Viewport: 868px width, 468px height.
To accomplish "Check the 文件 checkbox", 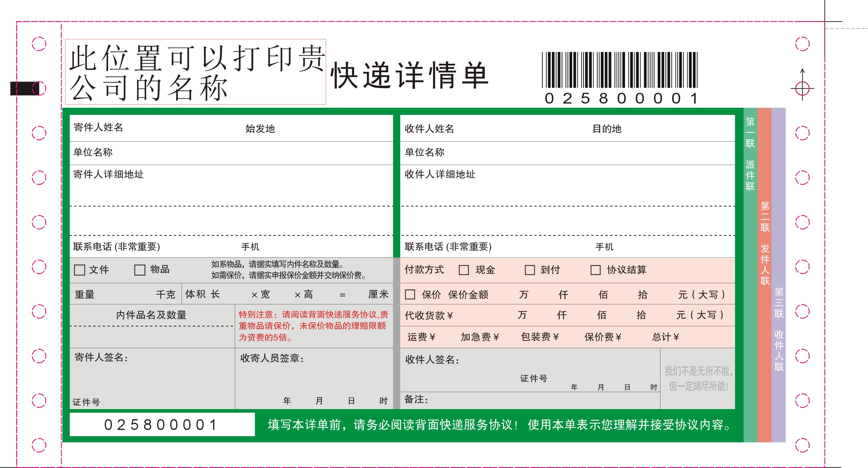I will click(x=79, y=270).
